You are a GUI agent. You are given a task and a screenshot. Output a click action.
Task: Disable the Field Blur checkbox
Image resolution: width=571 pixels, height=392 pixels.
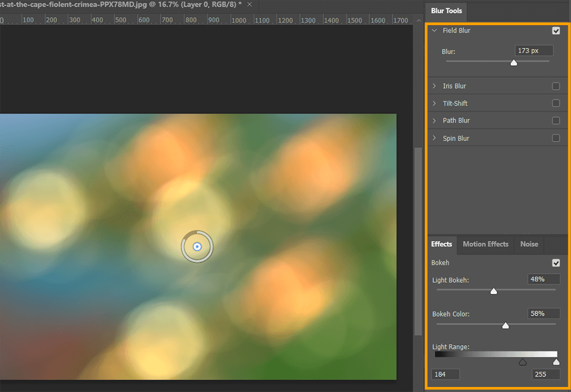556,31
